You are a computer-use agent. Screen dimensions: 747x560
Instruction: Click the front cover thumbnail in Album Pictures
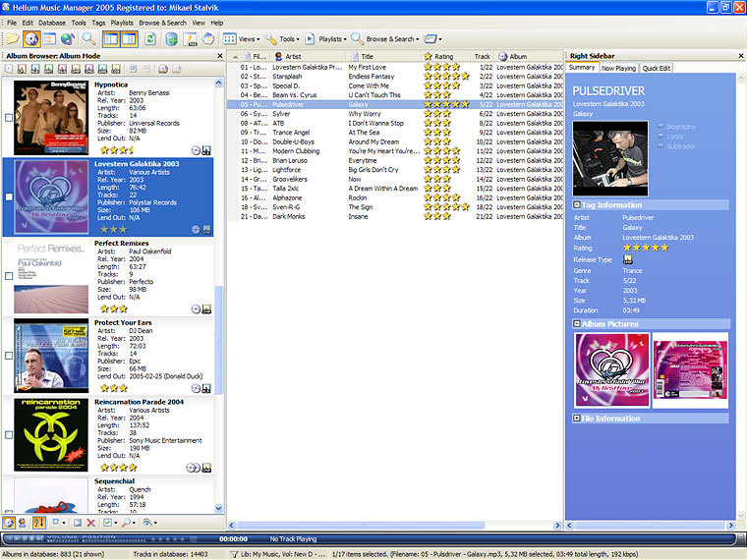(x=612, y=370)
